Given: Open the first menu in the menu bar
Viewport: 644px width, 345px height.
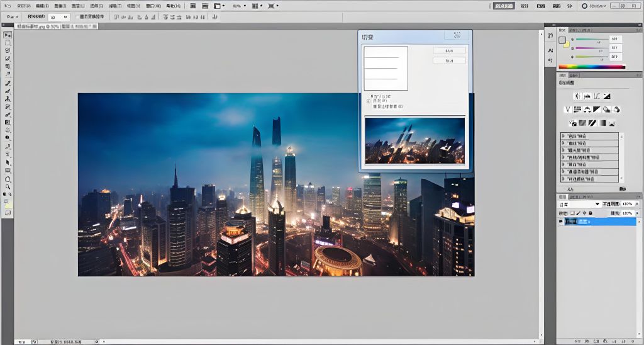Looking at the screenshot, I should pyautogui.click(x=24, y=6).
